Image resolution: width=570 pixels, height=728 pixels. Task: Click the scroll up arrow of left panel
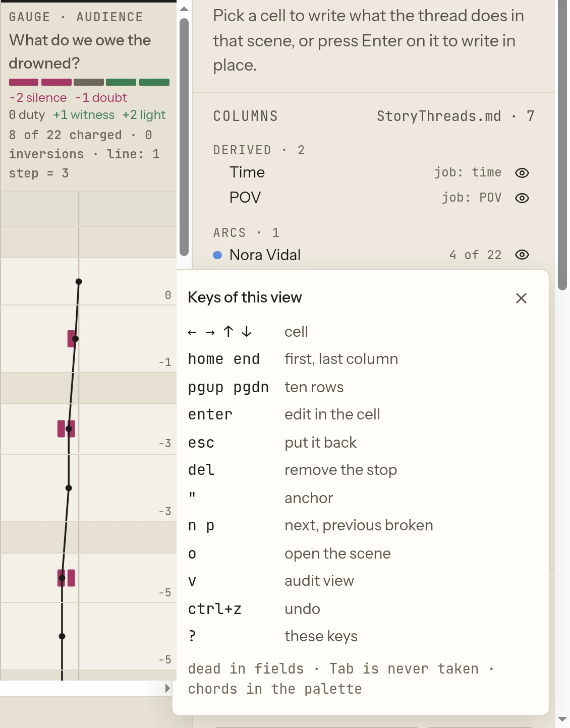tap(184, 9)
